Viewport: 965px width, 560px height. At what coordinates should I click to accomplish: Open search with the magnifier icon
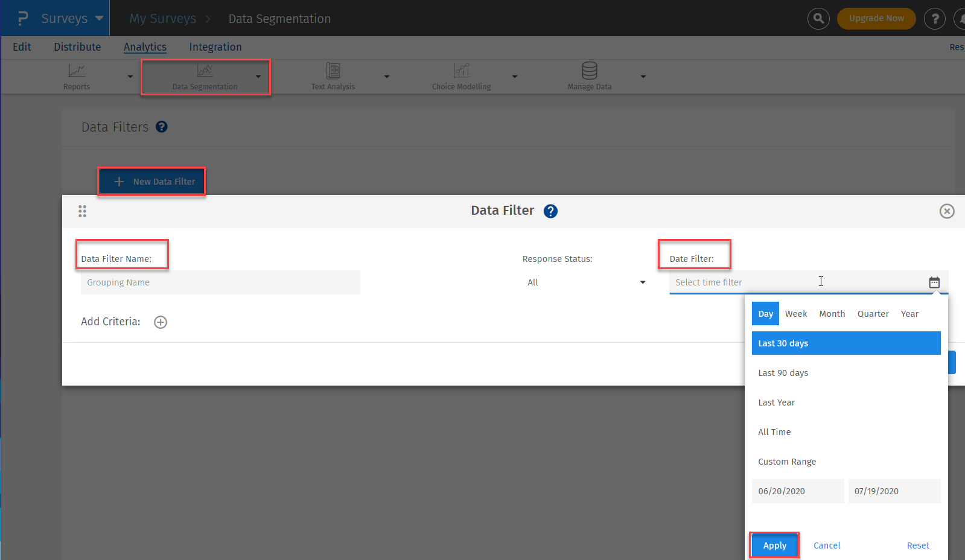click(818, 19)
